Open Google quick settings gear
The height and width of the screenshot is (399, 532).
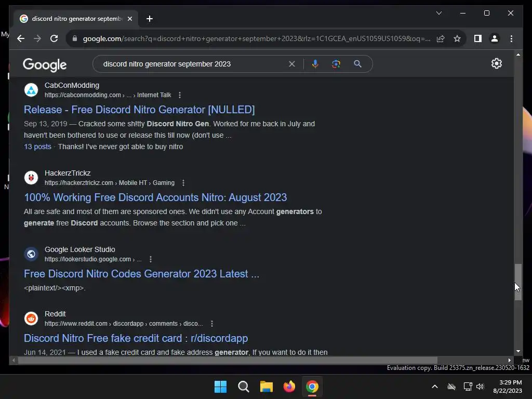click(x=496, y=63)
